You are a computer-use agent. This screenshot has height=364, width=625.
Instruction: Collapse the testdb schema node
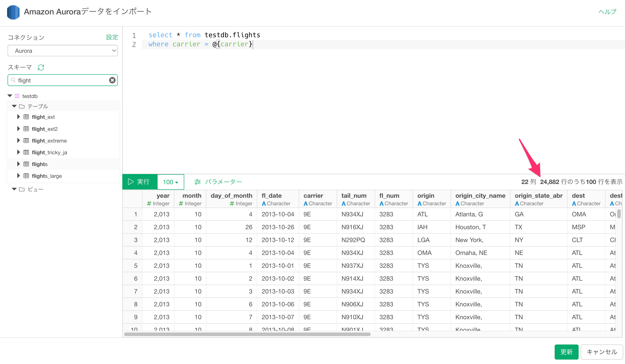tap(10, 96)
